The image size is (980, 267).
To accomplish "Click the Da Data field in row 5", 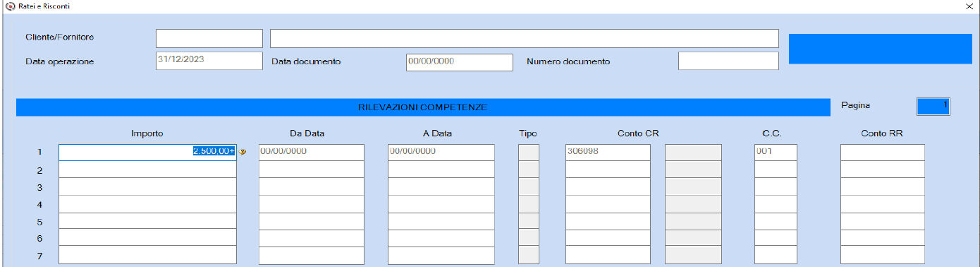I will click(x=312, y=220).
